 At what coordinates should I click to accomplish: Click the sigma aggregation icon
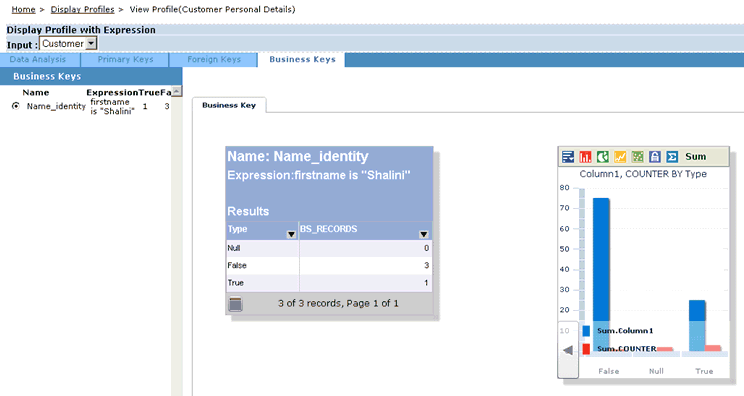tap(672, 157)
